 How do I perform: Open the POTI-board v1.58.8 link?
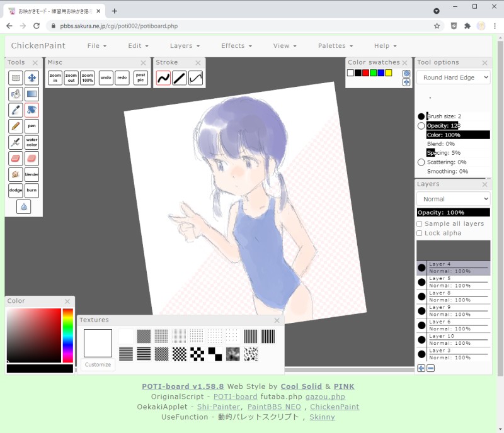[183, 386]
